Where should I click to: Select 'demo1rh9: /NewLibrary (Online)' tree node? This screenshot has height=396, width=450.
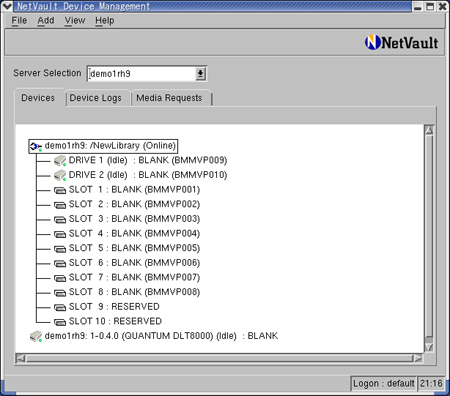103,146
